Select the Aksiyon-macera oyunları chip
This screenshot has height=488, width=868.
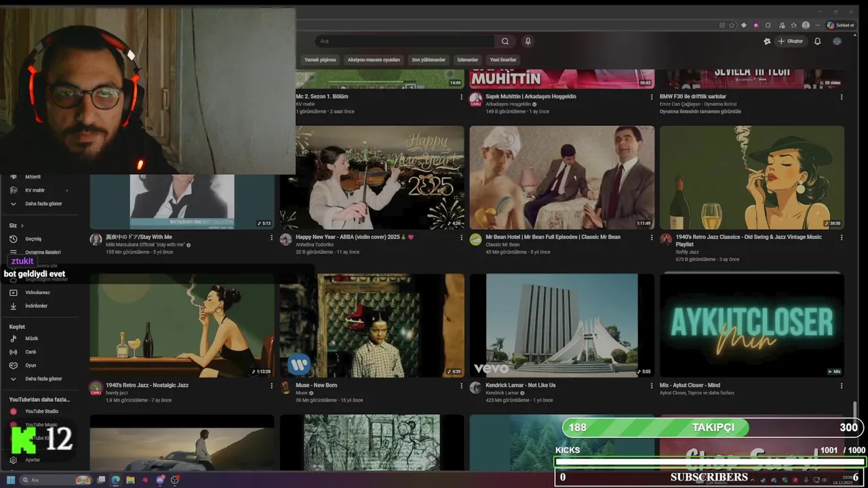374,60
